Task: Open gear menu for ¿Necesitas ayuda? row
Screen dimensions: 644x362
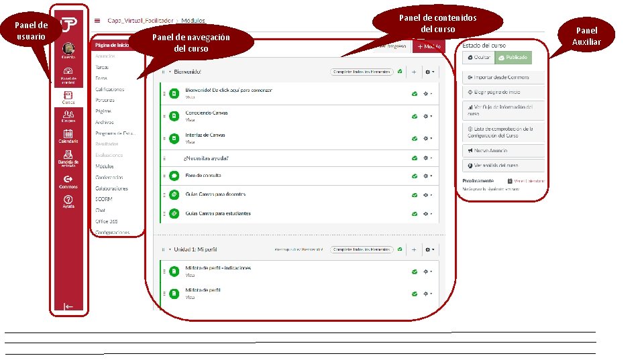Action: coord(427,158)
